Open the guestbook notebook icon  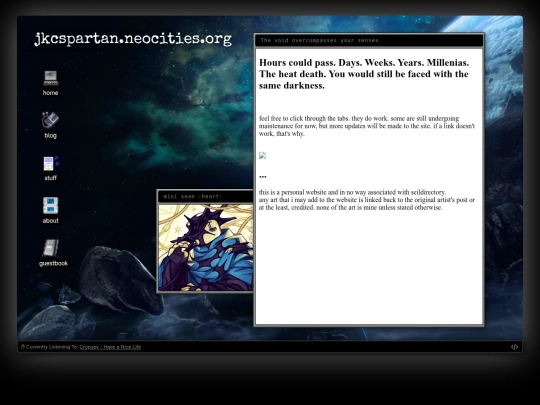coord(50,248)
